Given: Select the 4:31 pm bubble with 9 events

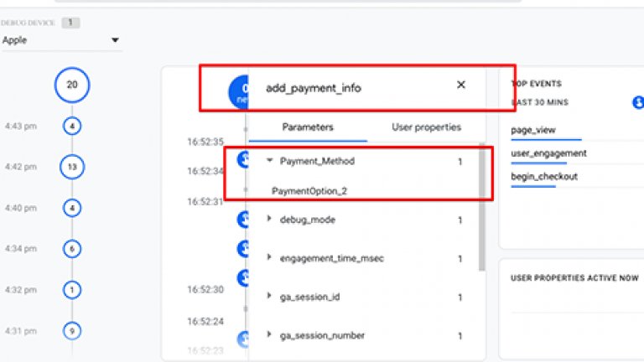Looking at the screenshot, I should point(72,331).
